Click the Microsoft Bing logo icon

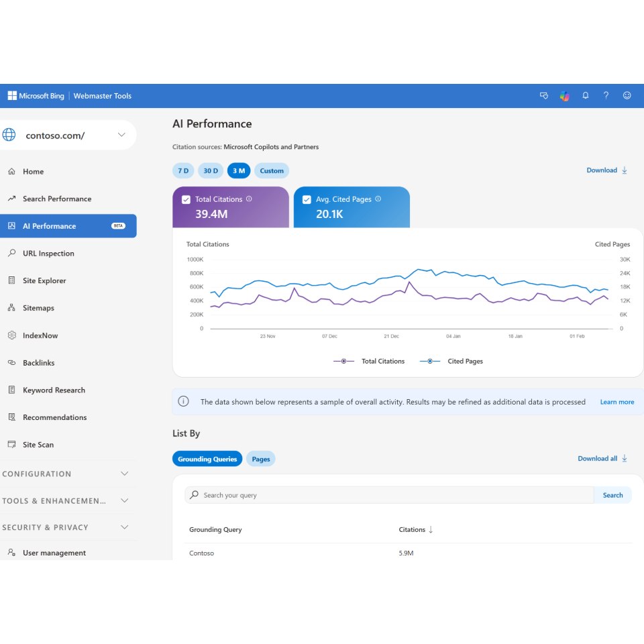pos(12,96)
